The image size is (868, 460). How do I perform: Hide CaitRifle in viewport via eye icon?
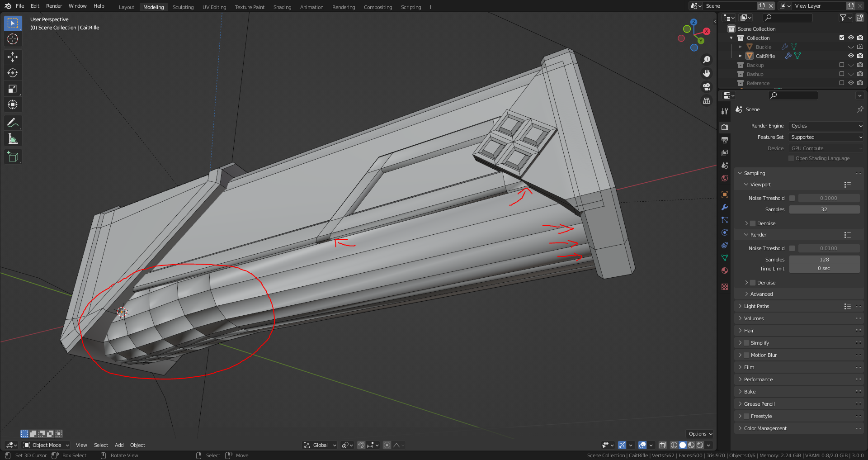[x=851, y=56]
